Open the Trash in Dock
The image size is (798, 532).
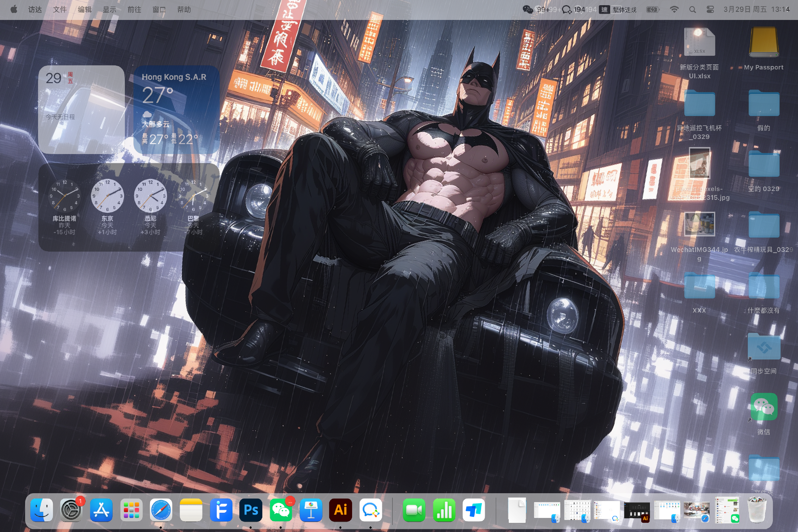(x=757, y=510)
